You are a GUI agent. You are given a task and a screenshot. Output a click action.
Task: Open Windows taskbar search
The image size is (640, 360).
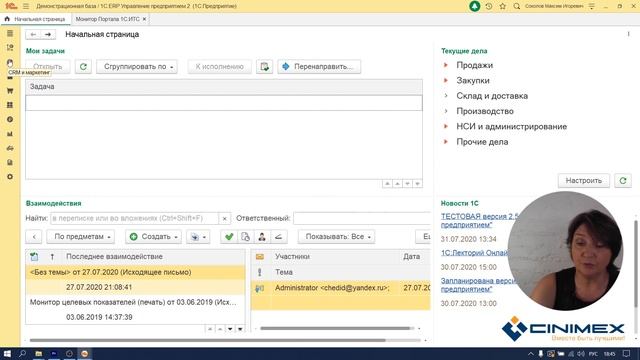pyautogui.click(x=22, y=353)
